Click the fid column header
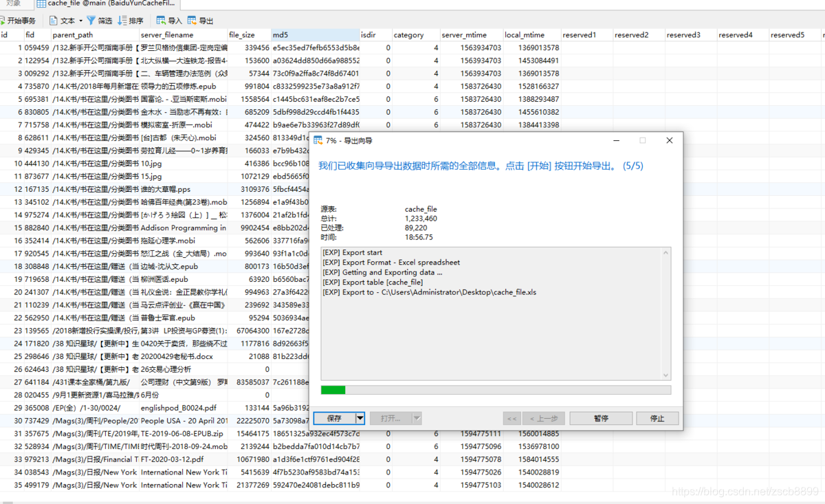825x504 pixels. click(37, 34)
